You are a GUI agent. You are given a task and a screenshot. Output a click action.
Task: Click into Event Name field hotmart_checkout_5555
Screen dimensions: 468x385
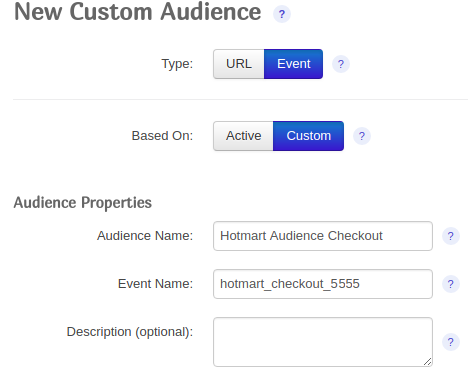point(323,284)
